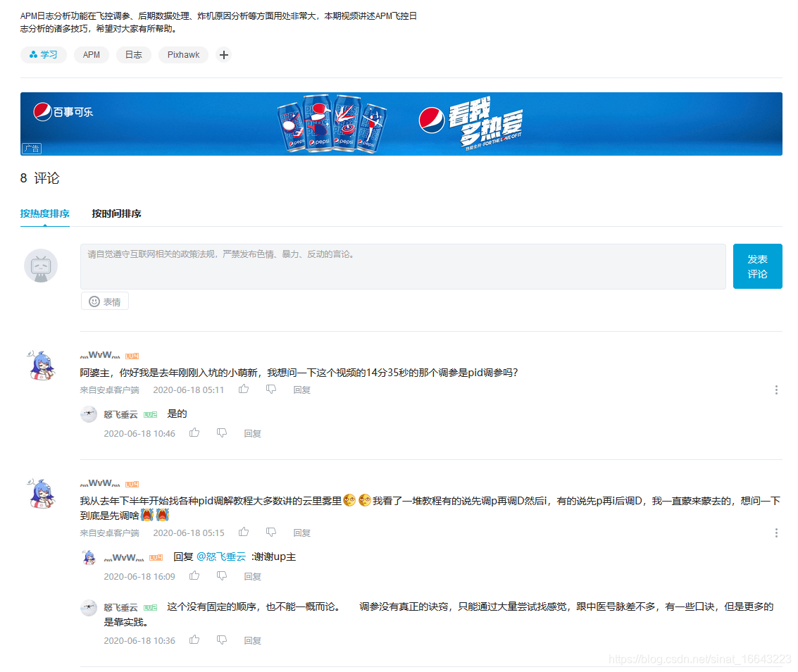Like the reply dated 2020-06-18 10:36

[194, 640]
